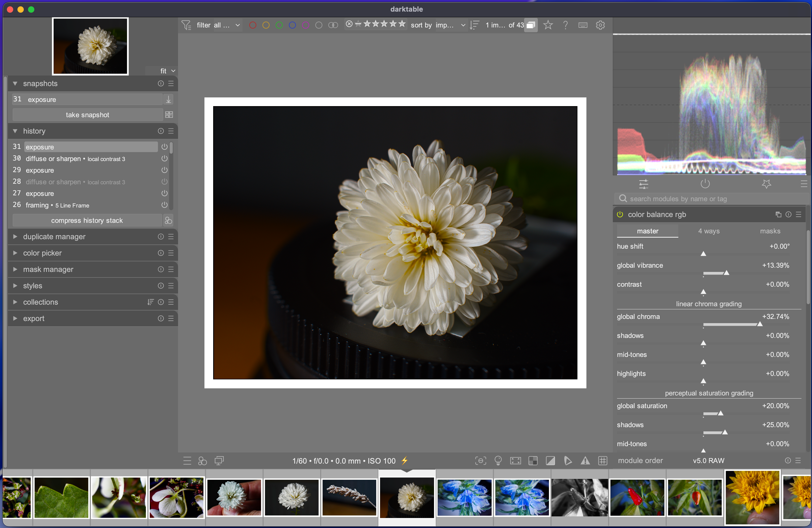Toggle history item 30 diffuse or sharpen power
This screenshot has width=812, height=528.
click(x=165, y=158)
